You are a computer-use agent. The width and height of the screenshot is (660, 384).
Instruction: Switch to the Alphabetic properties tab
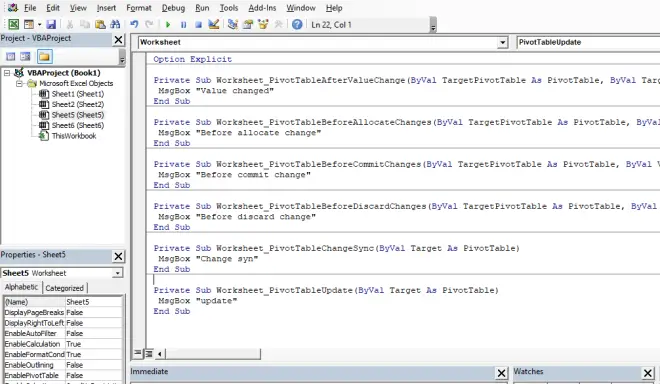tap(21, 287)
